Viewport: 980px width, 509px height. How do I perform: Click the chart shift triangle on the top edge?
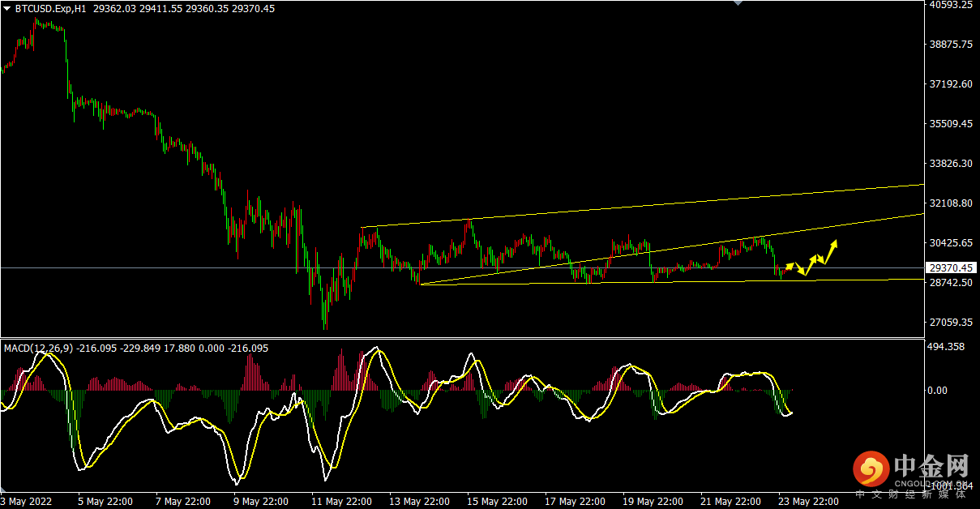tap(737, 3)
